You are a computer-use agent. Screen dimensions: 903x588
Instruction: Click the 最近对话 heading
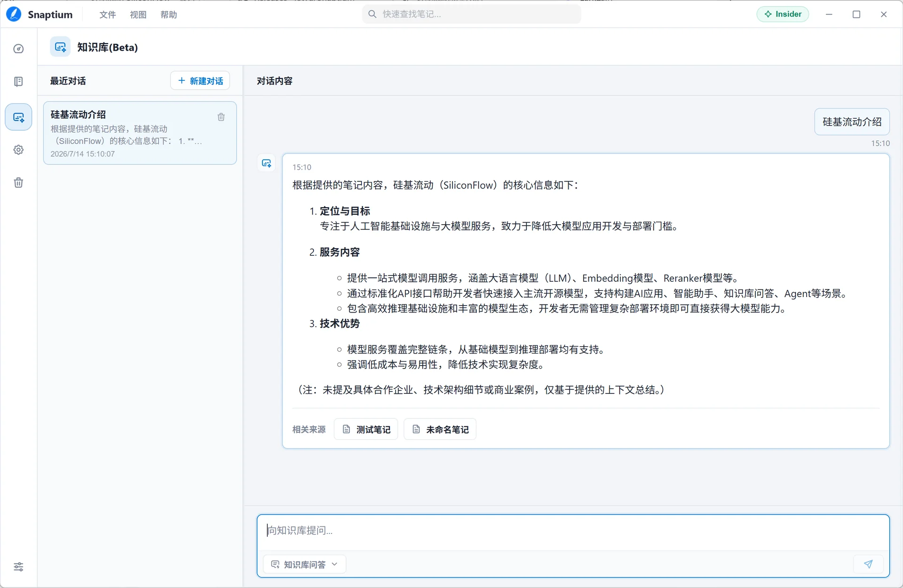(x=68, y=81)
